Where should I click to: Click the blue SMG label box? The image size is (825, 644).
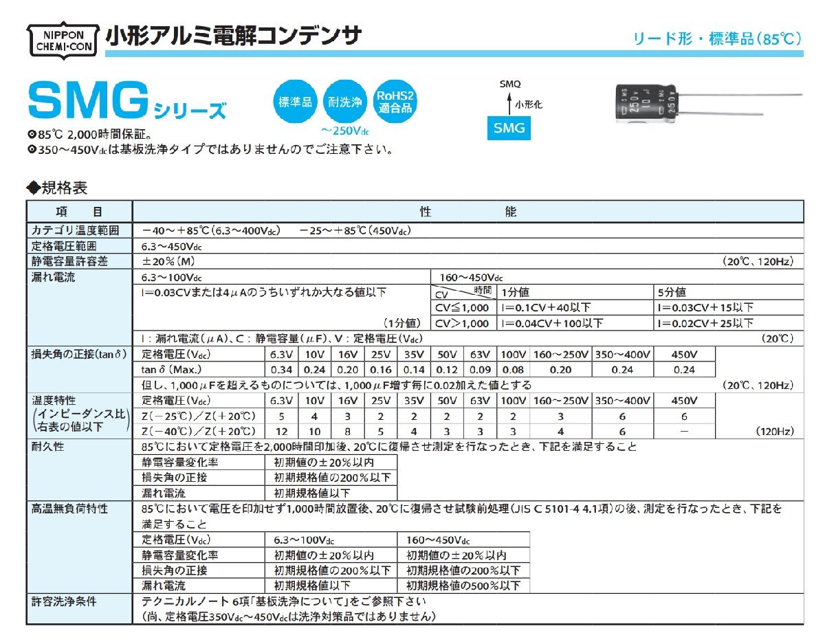[509, 128]
